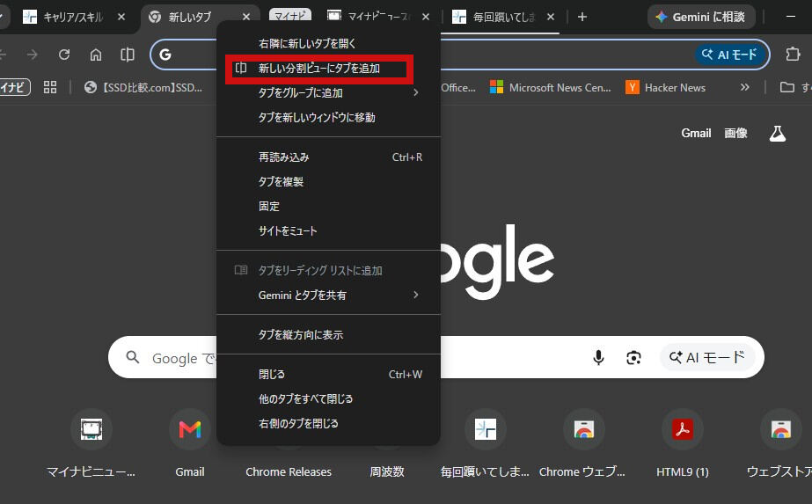This screenshot has width=812, height=504.
Task: Open the Gmail shortcut tile
Action: click(190, 442)
